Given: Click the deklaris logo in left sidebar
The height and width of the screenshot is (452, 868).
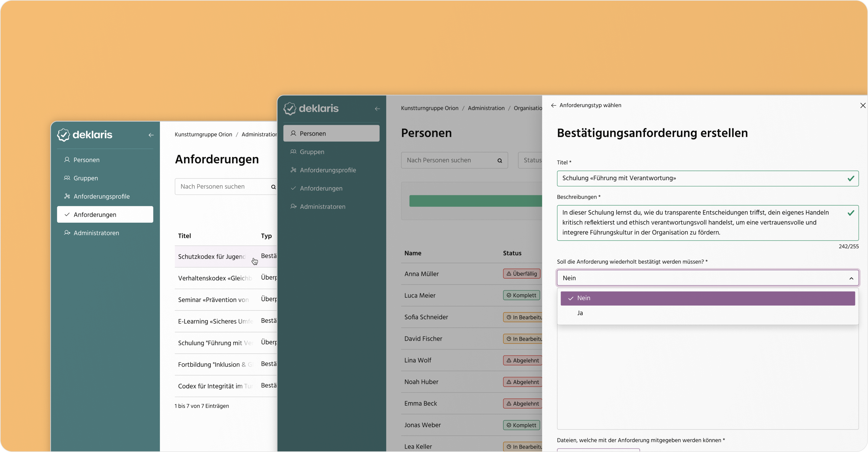Looking at the screenshot, I should [x=85, y=135].
